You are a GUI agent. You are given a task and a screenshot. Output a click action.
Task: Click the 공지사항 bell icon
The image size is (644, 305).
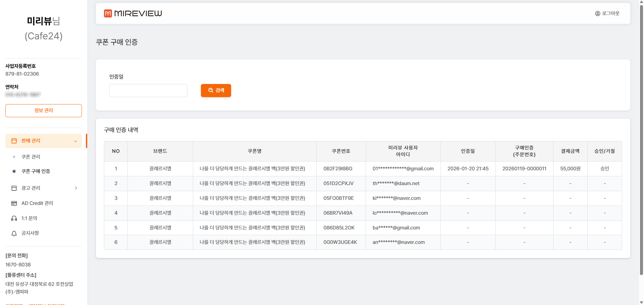(x=14, y=233)
